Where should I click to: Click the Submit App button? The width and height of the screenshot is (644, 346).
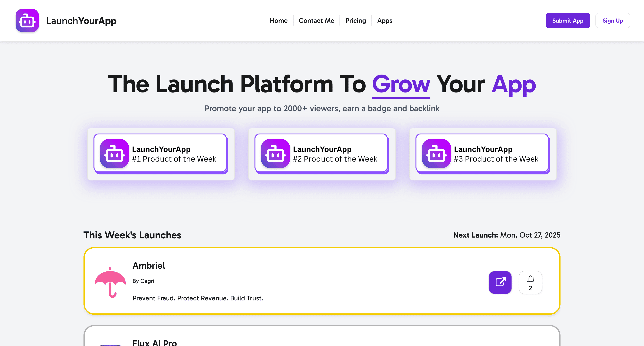pyautogui.click(x=568, y=20)
